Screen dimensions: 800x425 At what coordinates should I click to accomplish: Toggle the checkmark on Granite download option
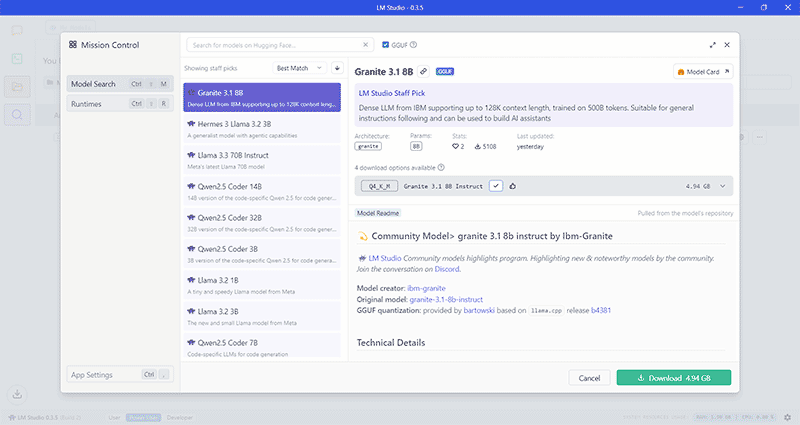coord(496,186)
